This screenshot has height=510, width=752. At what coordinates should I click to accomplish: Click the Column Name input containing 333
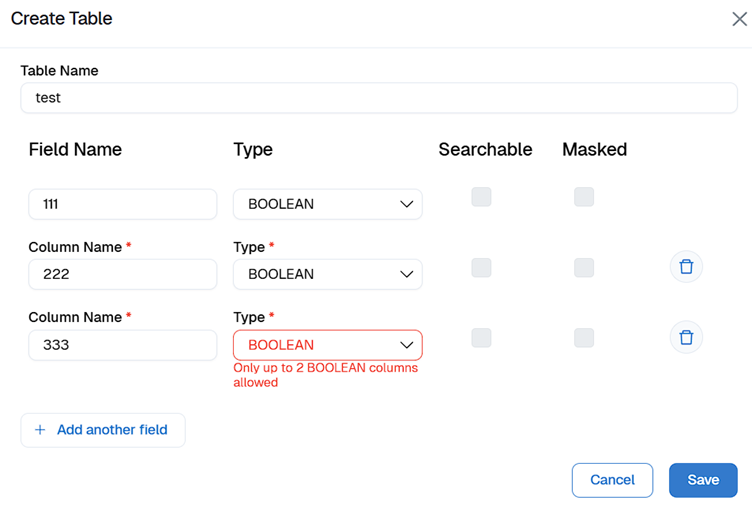[123, 345]
